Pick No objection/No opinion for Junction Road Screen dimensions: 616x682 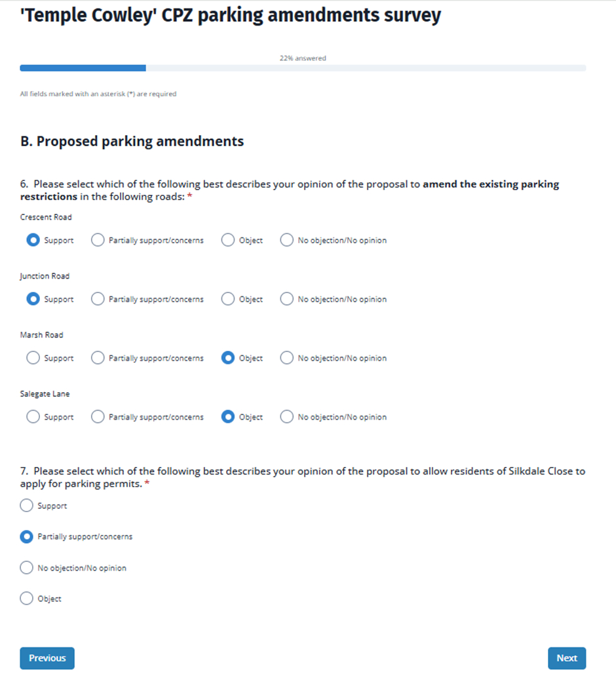pyautogui.click(x=286, y=299)
